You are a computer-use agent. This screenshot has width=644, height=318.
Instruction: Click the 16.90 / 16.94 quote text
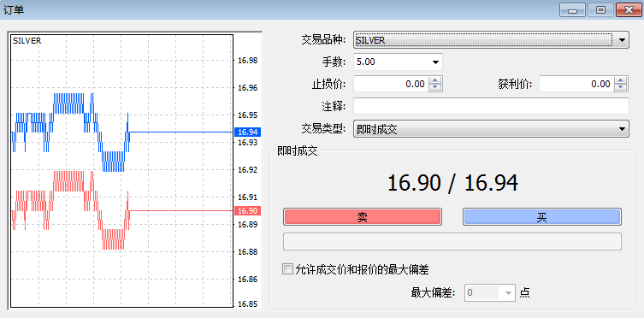(x=452, y=183)
